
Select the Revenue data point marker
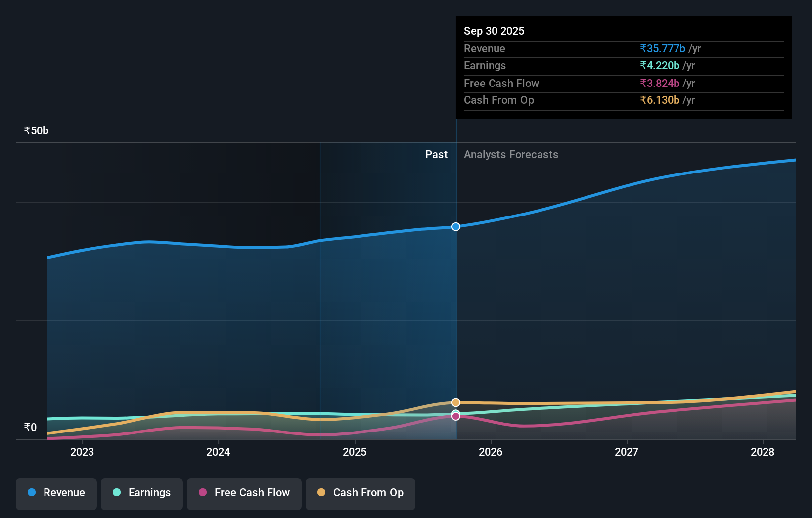point(455,227)
